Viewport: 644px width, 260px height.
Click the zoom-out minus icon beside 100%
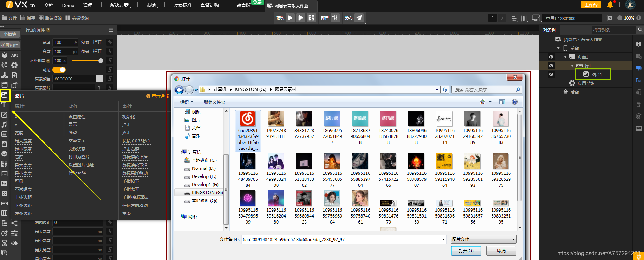(x=619, y=18)
